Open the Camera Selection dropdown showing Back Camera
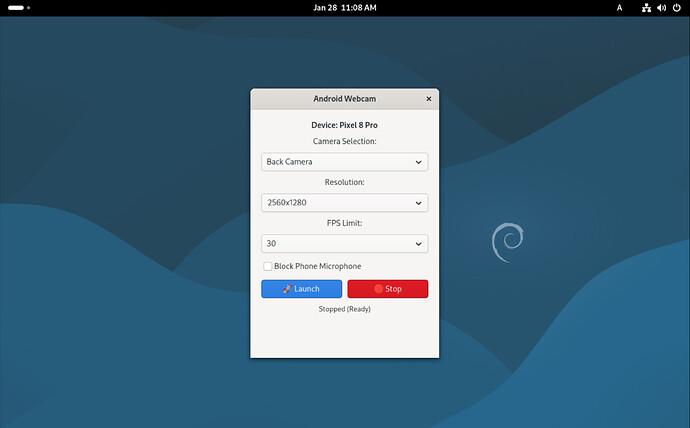This screenshot has height=428, width=690. click(x=345, y=162)
